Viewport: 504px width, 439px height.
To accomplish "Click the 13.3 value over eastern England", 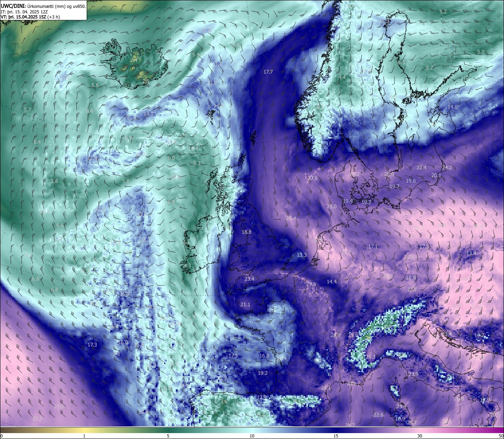I will point(302,255).
